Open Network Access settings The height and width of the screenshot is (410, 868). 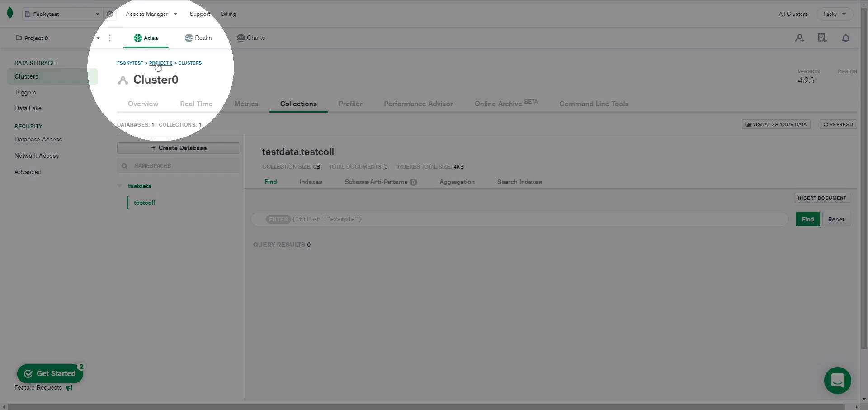37,156
